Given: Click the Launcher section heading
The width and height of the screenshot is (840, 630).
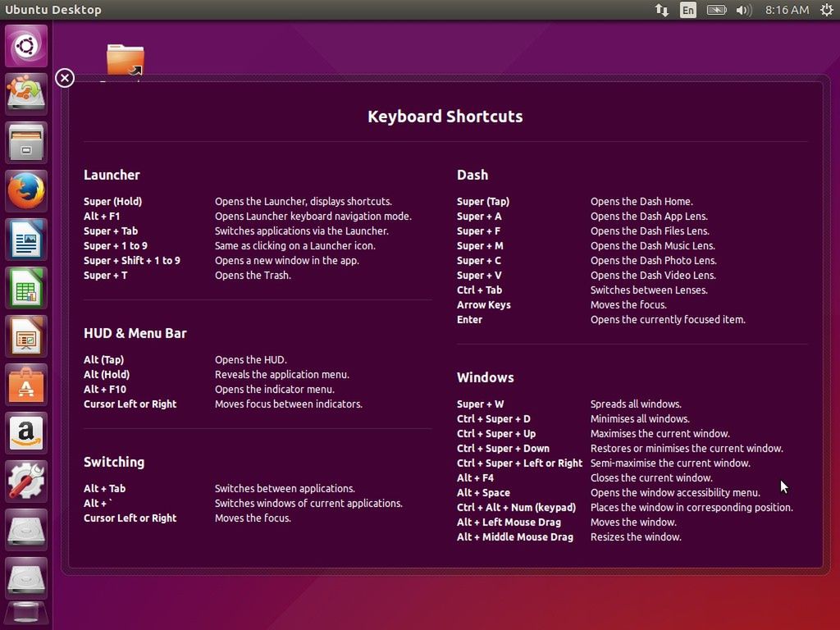Looking at the screenshot, I should [x=112, y=176].
